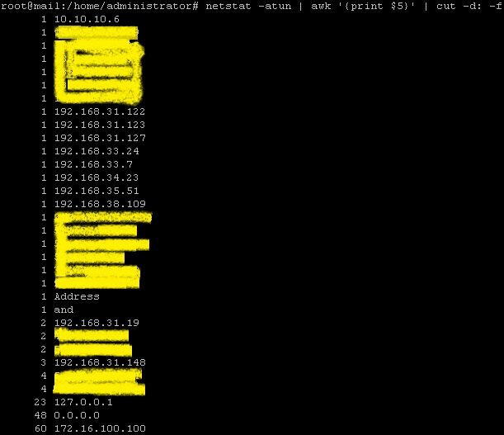Select the 0.0.0.0 address line
The image size is (504, 435).
coord(77,415)
